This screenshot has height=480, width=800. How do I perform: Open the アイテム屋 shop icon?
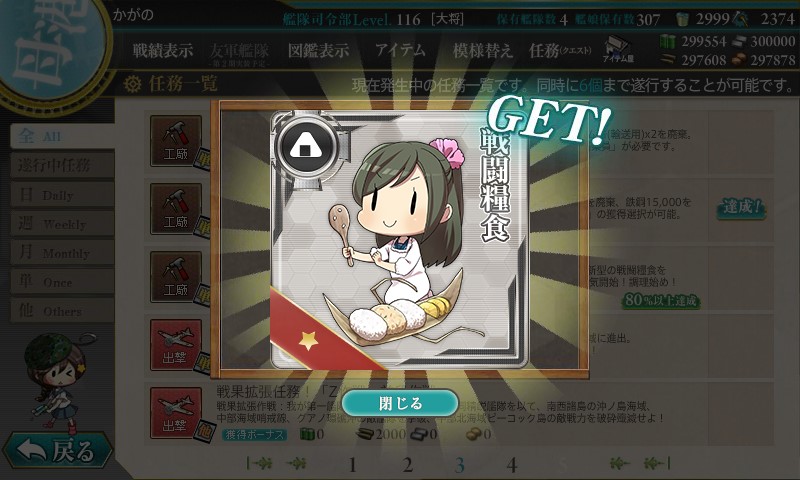pos(618,49)
